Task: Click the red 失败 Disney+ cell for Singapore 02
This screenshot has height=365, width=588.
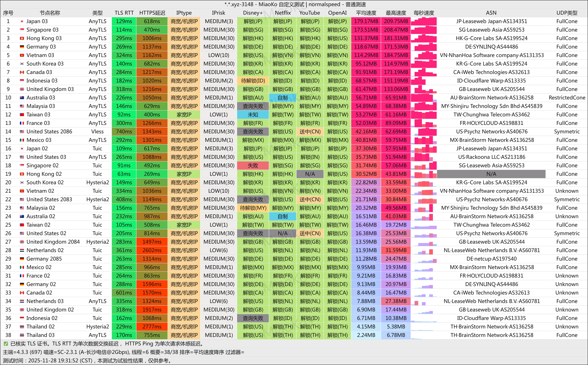Action: [x=253, y=166]
